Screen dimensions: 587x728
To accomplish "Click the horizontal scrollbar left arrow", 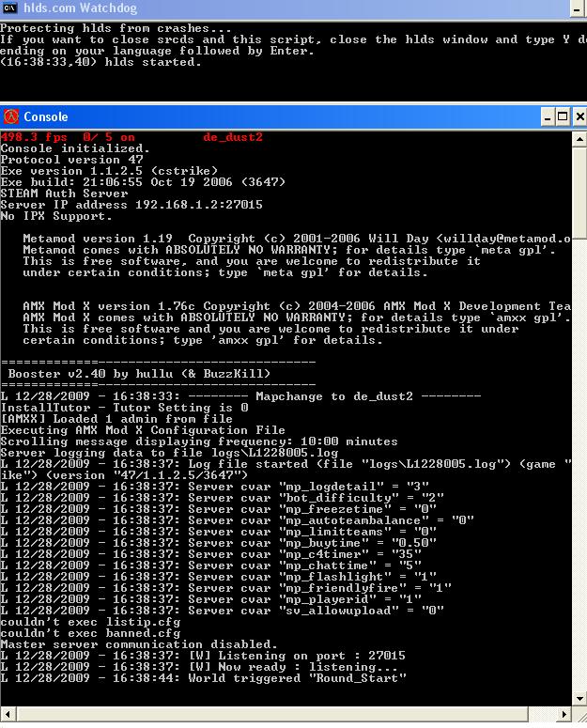I will 8,714.
